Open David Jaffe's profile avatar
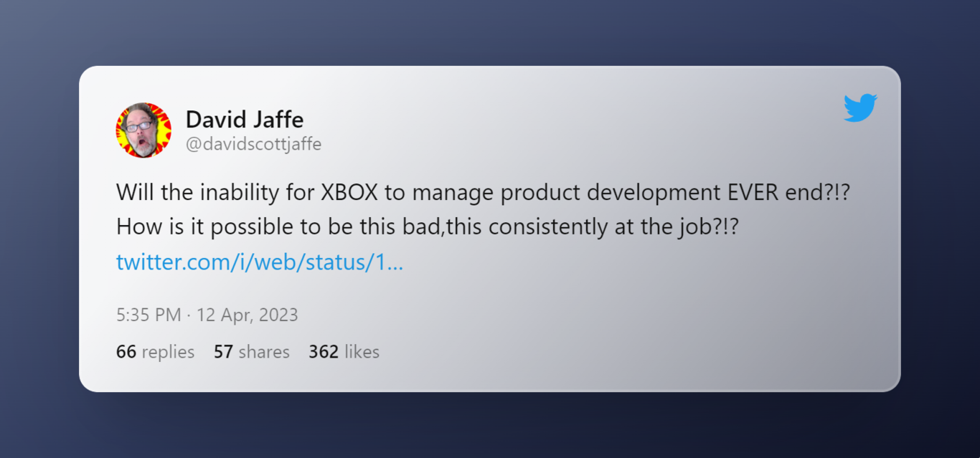Image resolution: width=980 pixels, height=458 pixels. (x=143, y=130)
